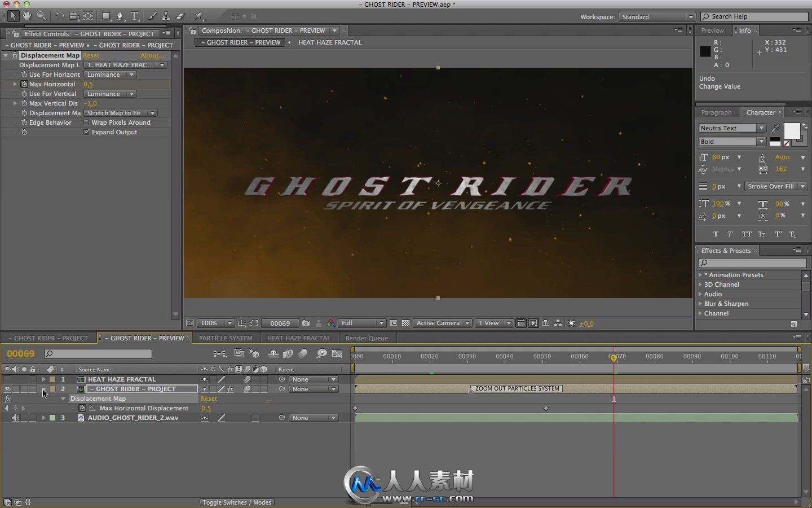Toggle Max Horizontal Displacement stopwatch in timeline
Image resolution: width=812 pixels, height=508 pixels.
[82, 408]
